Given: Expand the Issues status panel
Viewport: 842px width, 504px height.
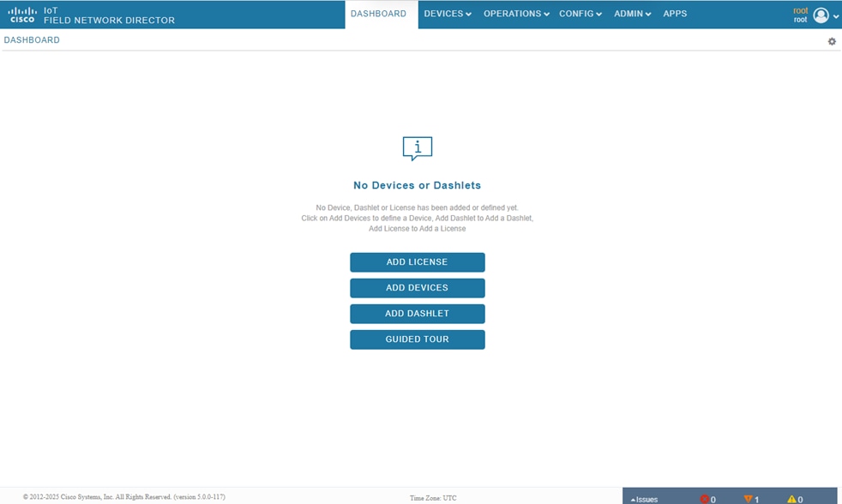Looking at the screenshot, I should click(644, 499).
